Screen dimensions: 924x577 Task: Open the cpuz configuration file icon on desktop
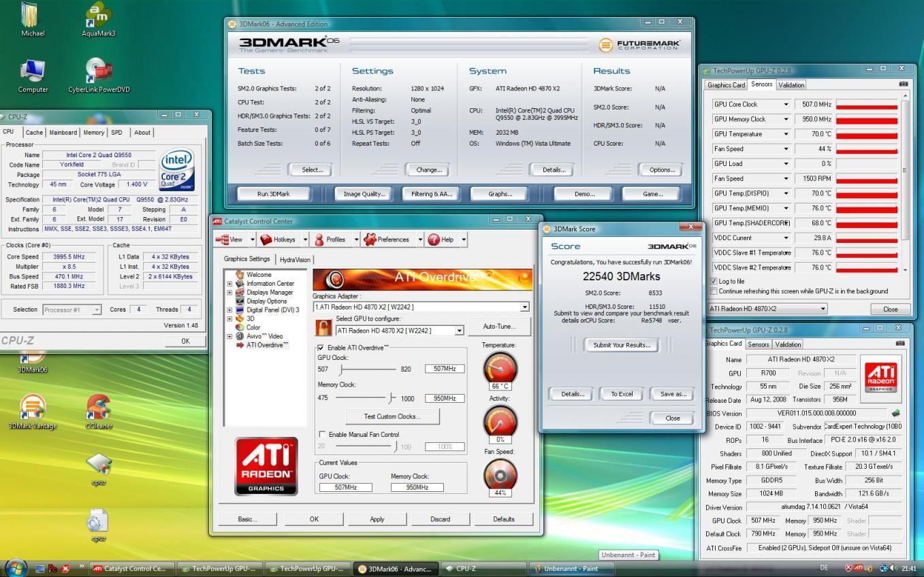pos(99,525)
